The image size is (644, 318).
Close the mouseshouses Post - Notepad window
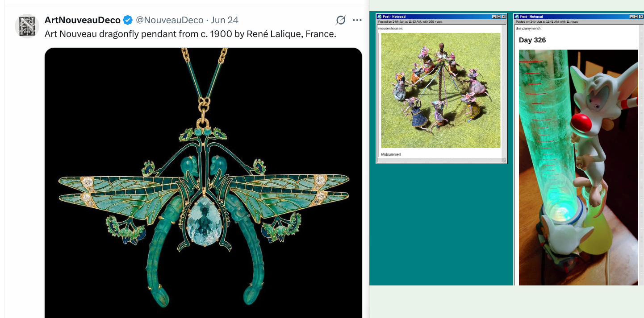click(x=504, y=17)
